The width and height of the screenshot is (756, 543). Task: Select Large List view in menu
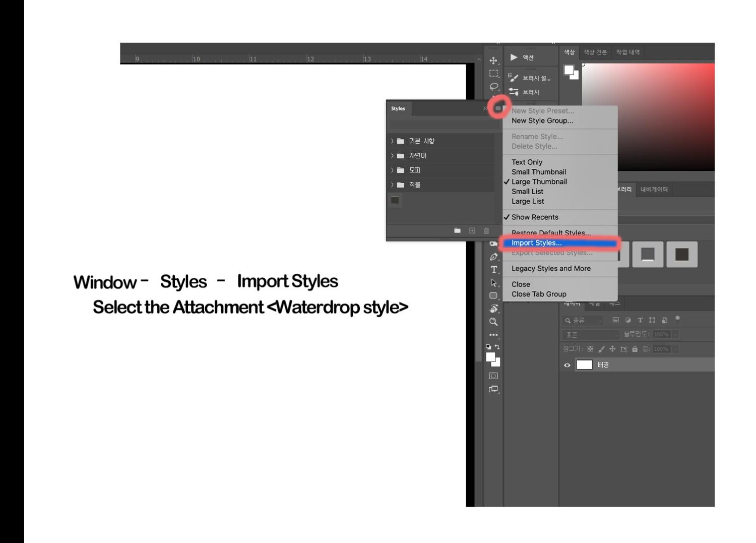[x=560, y=201]
